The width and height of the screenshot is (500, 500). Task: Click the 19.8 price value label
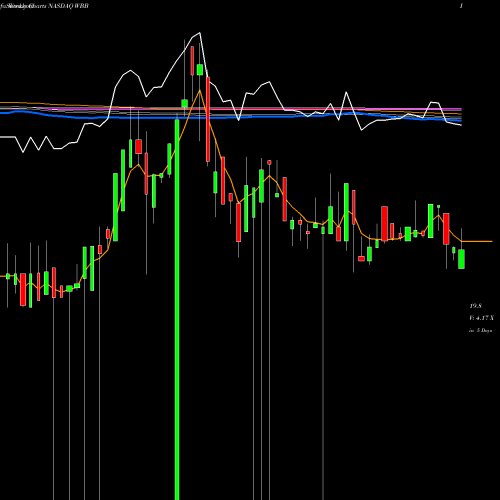click(475, 306)
